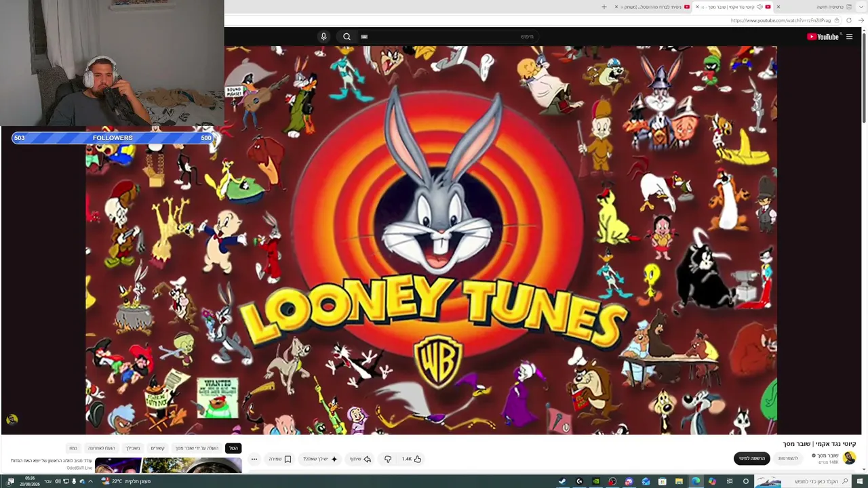
Task: Open Microsoft Store from the taskbar
Action: (663, 481)
